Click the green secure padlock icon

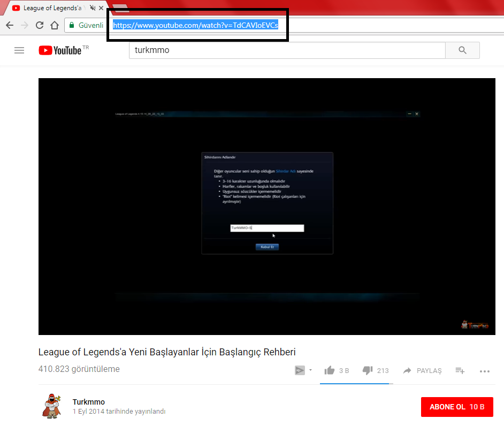[72, 25]
